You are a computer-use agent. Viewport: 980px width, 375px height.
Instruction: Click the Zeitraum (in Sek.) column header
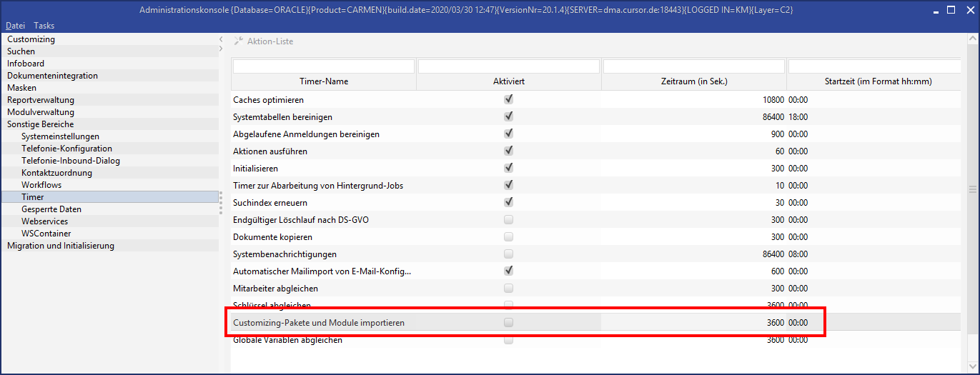(693, 81)
